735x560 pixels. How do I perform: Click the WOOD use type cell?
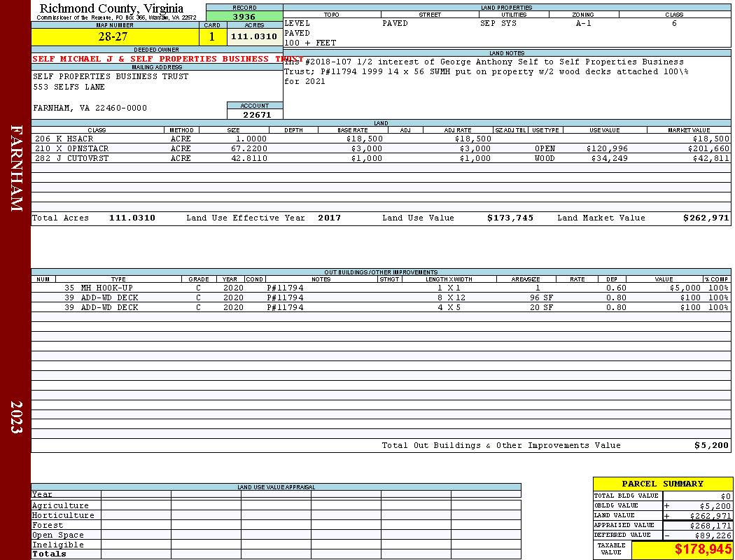[x=545, y=158]
